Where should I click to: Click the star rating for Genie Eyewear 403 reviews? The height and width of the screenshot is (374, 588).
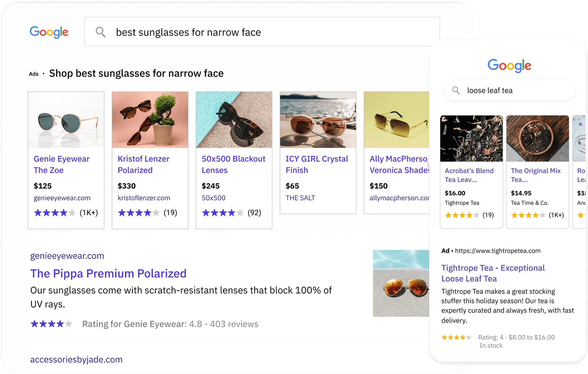[52, 324]
